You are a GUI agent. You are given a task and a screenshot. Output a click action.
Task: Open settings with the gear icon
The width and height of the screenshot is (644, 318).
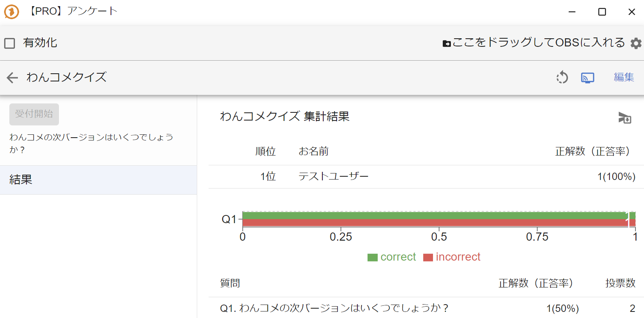[636, 43]
